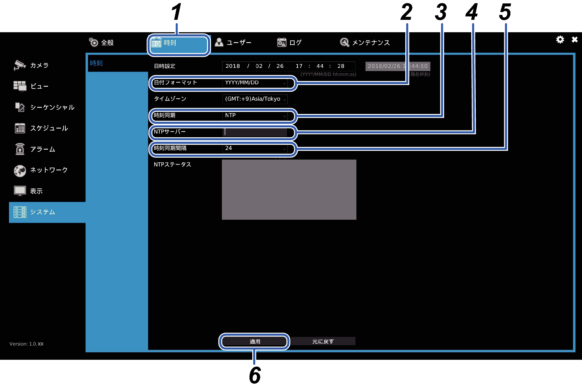
Task: Click the 元に戻す revert button
Action: [x=323, y=341]
